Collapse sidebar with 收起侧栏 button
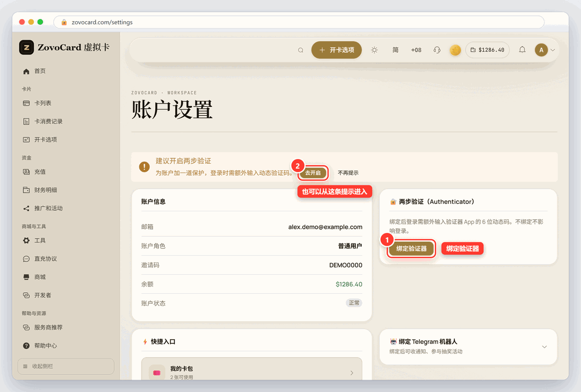 point(66,367)
